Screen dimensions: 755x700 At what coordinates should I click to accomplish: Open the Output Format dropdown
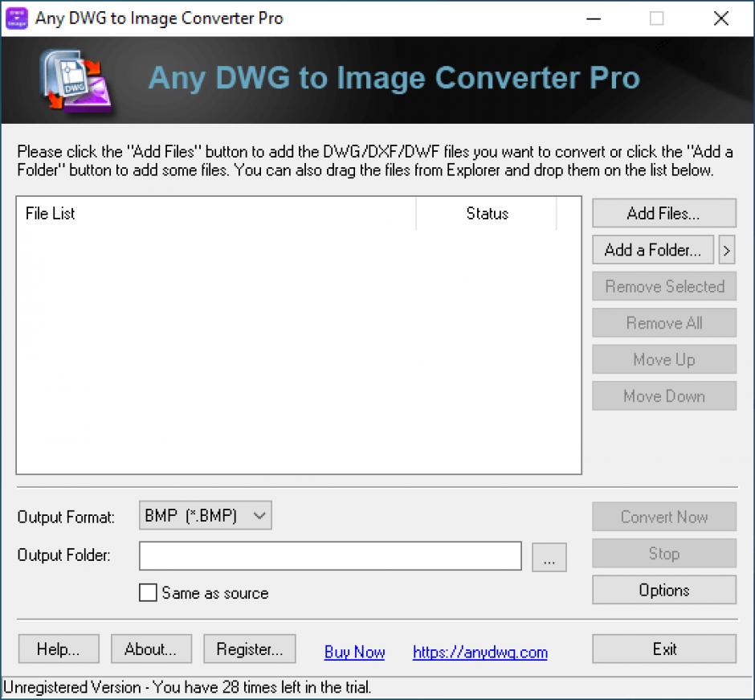point(205,515)
